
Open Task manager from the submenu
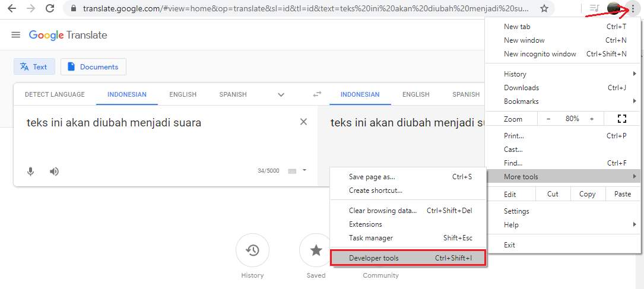(x=408, y=238)
